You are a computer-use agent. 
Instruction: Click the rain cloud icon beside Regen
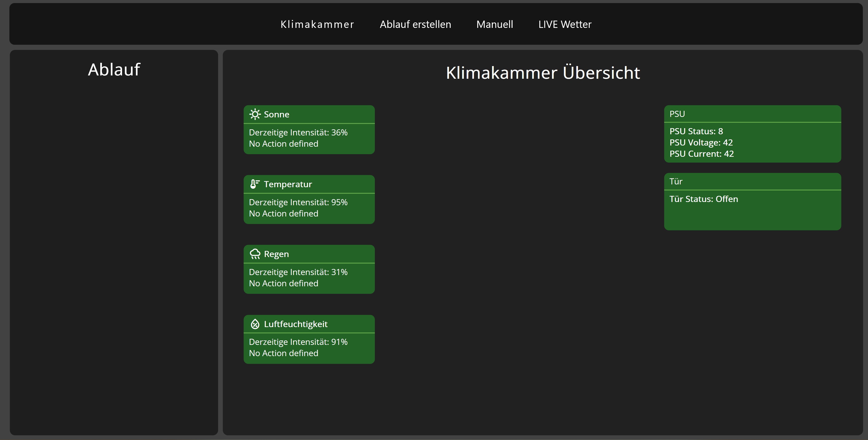point(255,254)
